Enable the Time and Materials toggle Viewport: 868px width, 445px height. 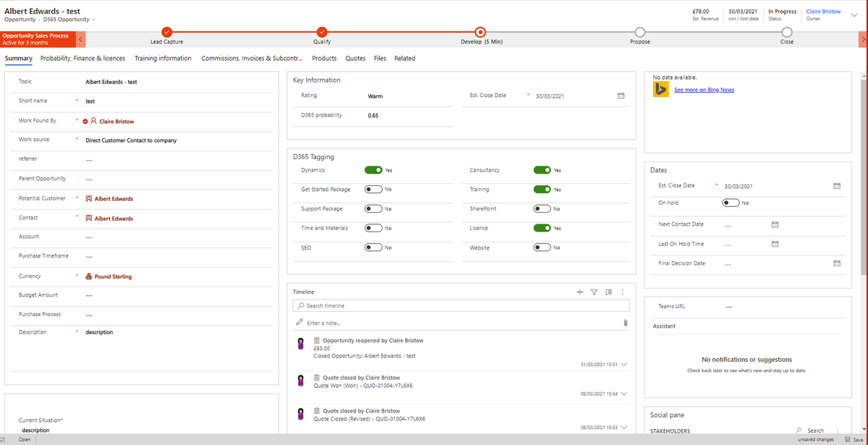(373, 228)
